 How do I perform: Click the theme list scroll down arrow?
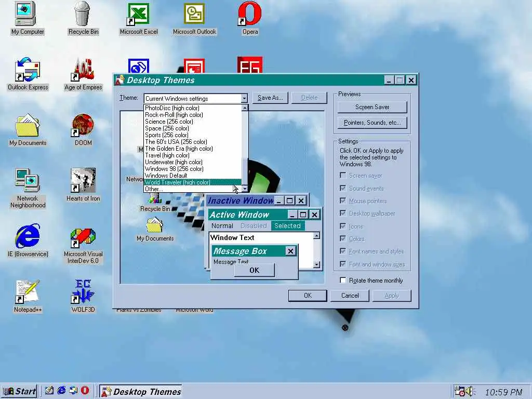(245, 189)
